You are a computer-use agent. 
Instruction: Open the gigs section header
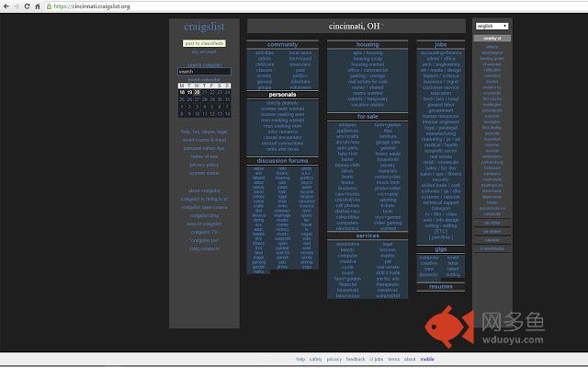coord(441,249)
